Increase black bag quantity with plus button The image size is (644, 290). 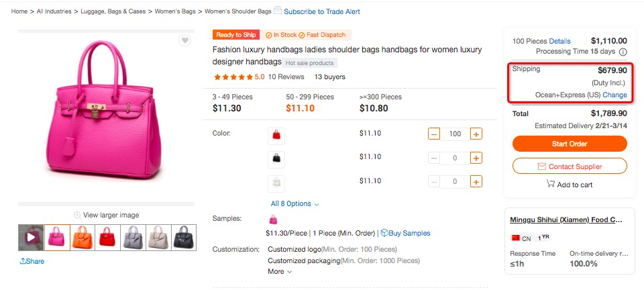tap(476, 158)
